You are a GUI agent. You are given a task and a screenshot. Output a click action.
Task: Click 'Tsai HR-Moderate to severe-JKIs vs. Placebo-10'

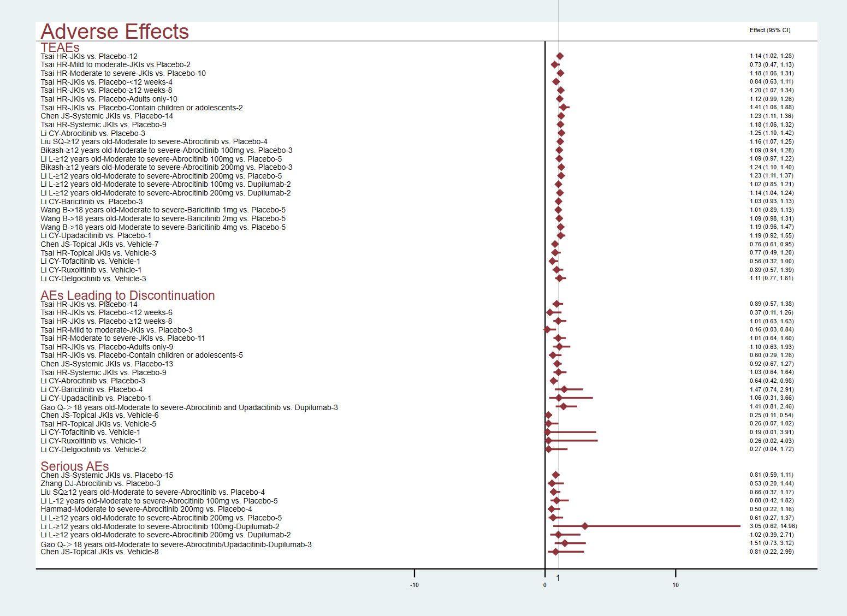point(123,73)
